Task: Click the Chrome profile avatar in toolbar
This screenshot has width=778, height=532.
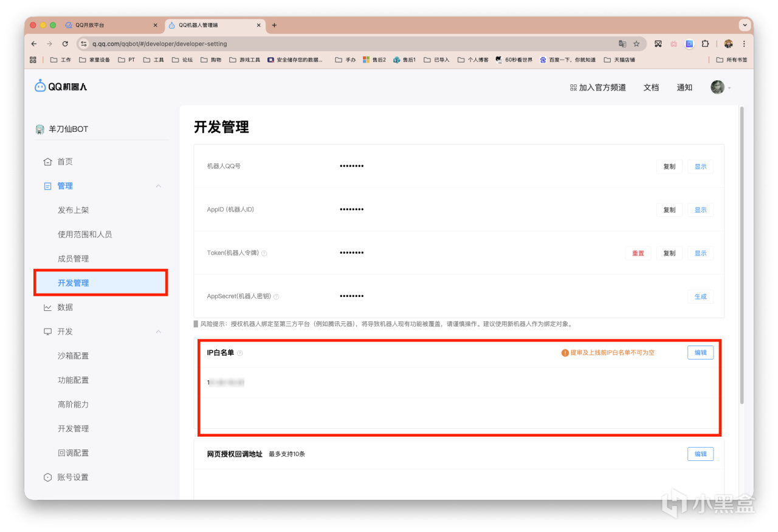Action: coord(728,44)
